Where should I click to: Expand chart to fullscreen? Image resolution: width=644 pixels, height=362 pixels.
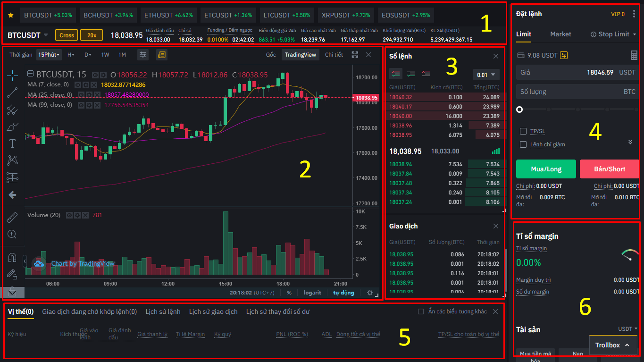355,55
